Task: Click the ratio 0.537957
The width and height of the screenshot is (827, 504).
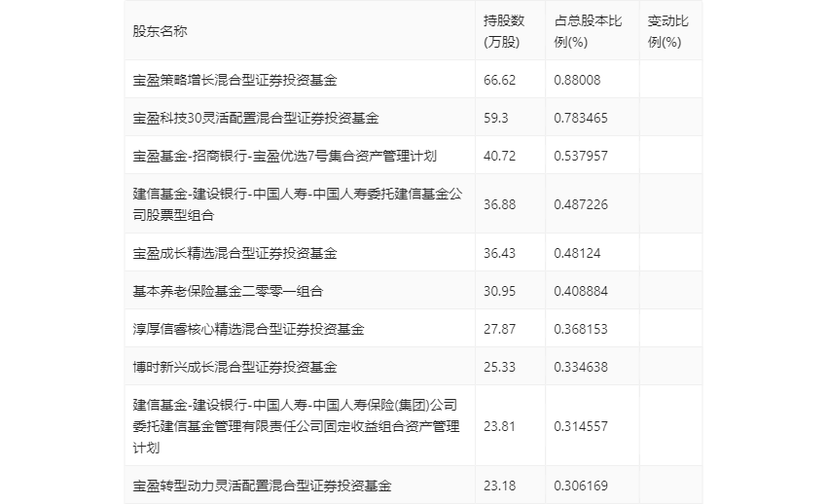Action: pos(581,156)
